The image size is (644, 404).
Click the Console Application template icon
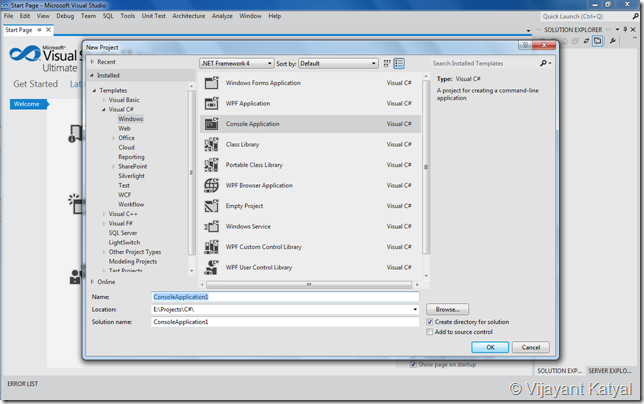click(212, 124)
